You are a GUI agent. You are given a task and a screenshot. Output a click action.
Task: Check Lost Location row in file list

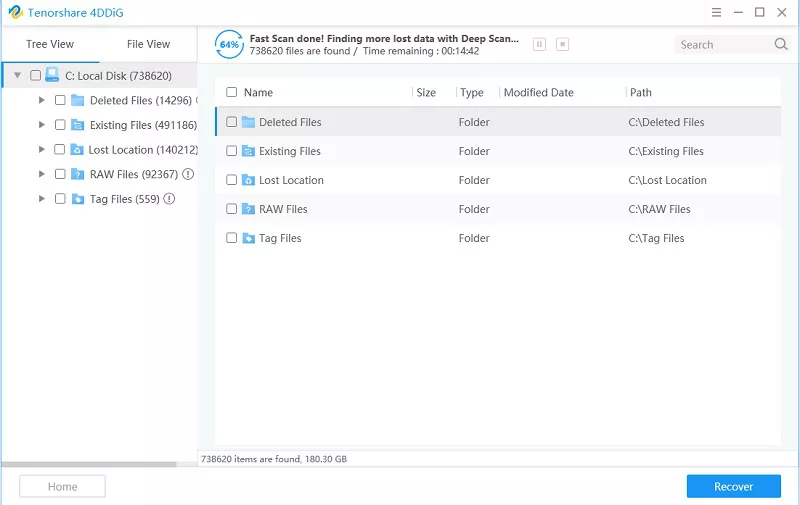coord(232,180)
